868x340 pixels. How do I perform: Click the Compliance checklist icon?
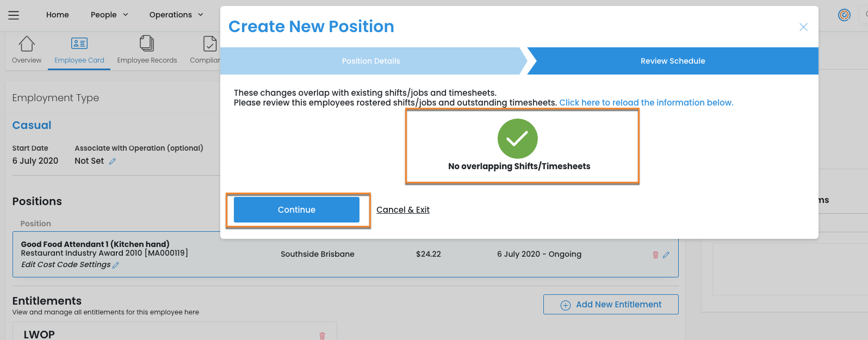[210, 44]
